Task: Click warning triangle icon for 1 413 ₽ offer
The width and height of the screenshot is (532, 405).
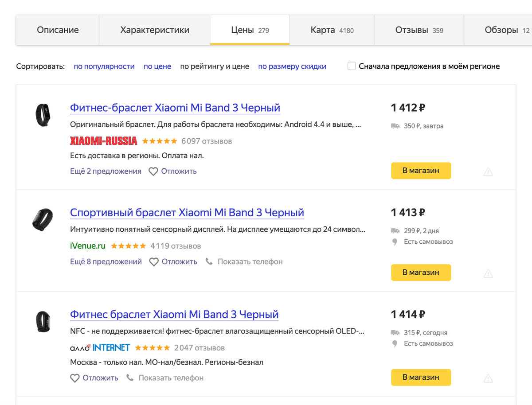Action: (488, 273)
